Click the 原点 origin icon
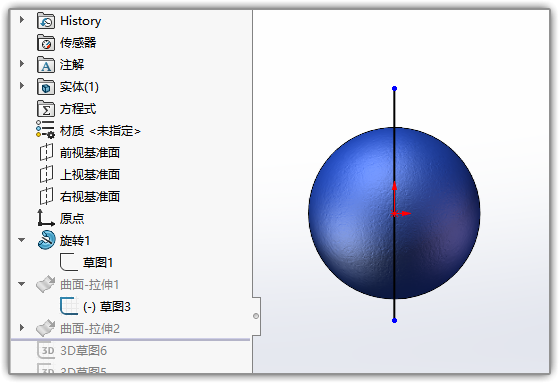Screen dimensions: 559x383 point(46,218)
